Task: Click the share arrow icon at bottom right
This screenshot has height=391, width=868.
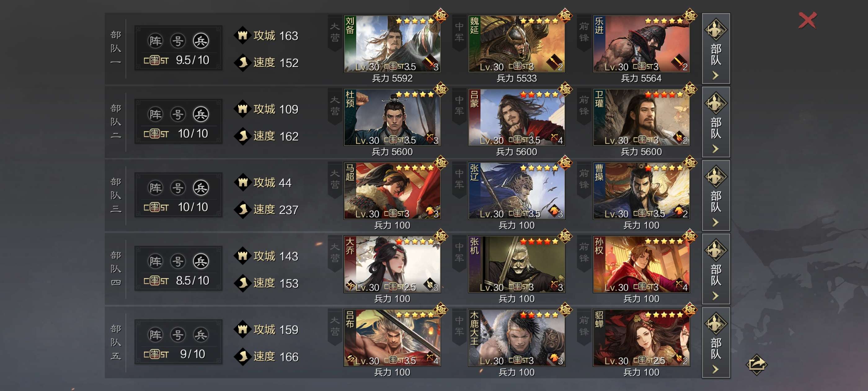Action: 756,364
